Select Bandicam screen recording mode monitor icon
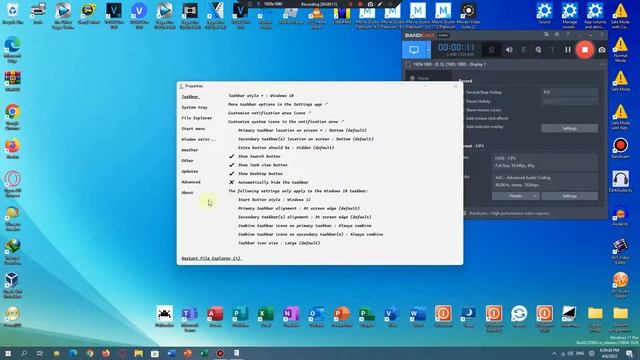 pos(414,50)
